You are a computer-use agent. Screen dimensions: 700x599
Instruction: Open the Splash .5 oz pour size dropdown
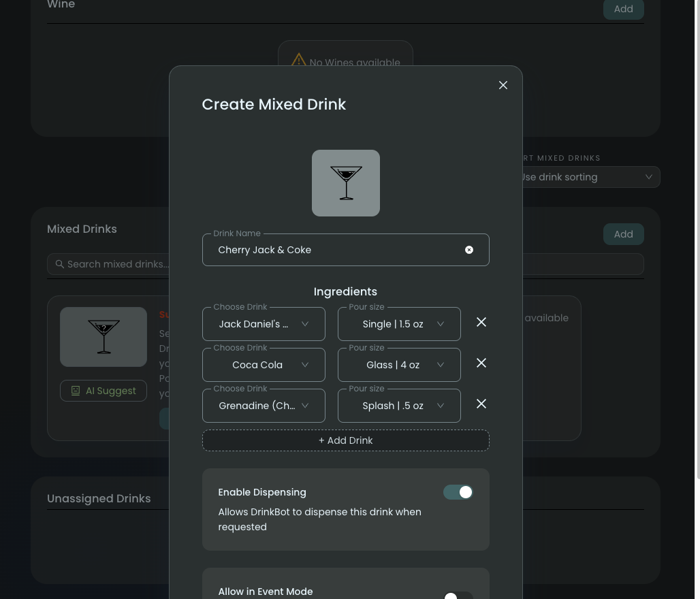(399, 406)
